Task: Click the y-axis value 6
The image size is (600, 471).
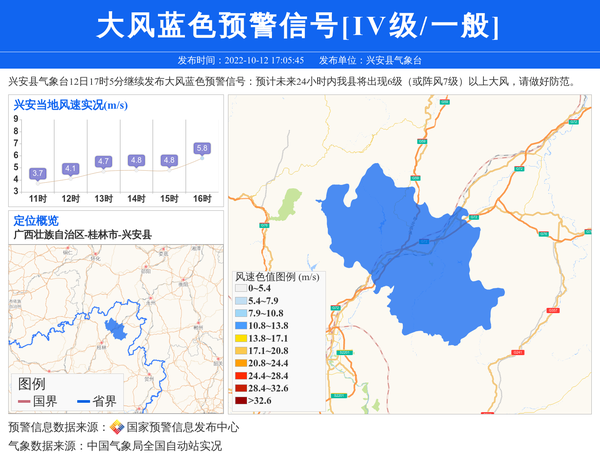Action: [x=16, y=155]
